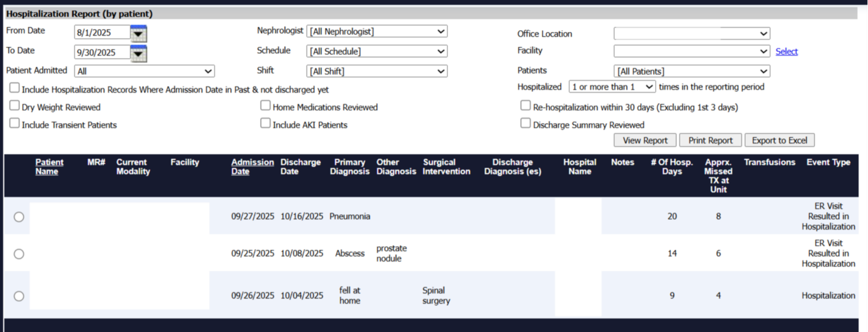Expand the Patient Admitted dropdown
The width and height of the screenshot is (868, 332).
pyautogui.click(x=144, y=71)
